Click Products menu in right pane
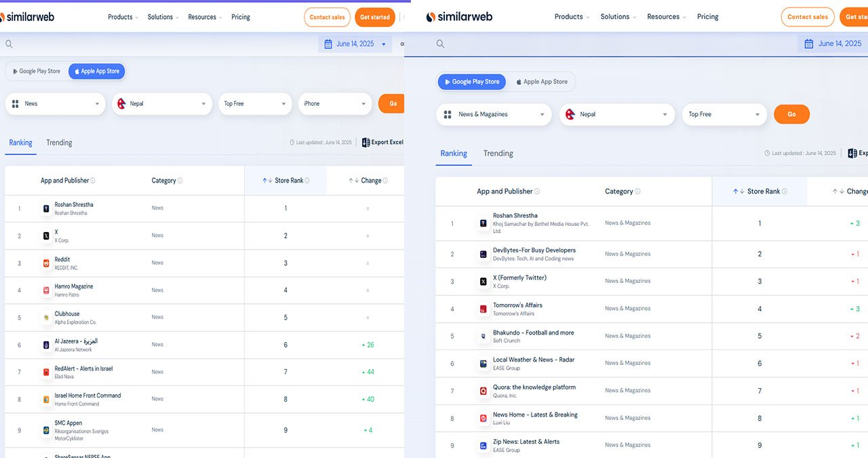The width and height of the screenshot is (868, 458). tap(572, 17)
